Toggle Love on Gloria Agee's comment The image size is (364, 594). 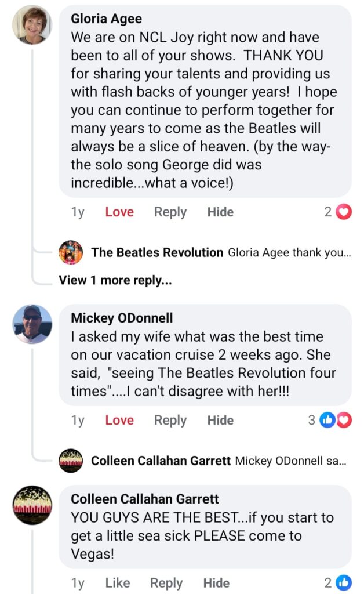click(119, 212)
